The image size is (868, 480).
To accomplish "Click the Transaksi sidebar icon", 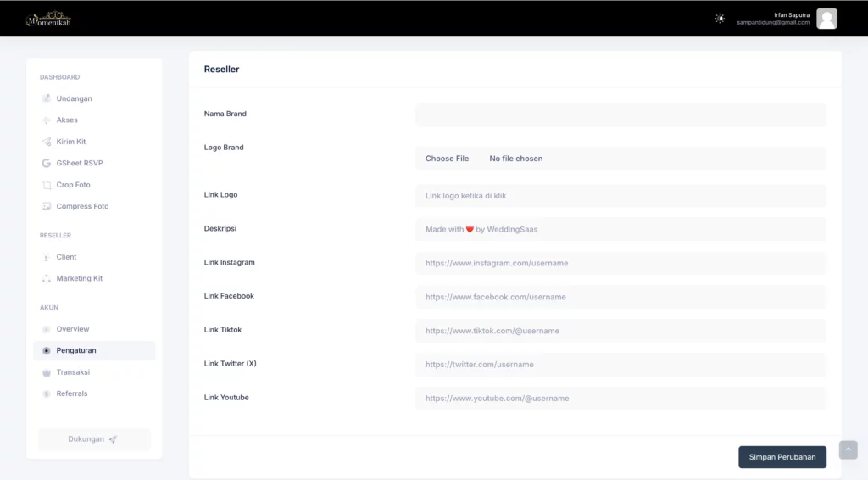I will (x=47, y=372).
